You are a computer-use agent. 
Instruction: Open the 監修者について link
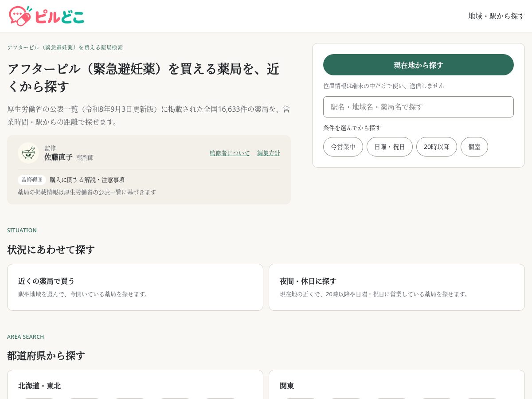pyautogui.click(x=230, y=153)
